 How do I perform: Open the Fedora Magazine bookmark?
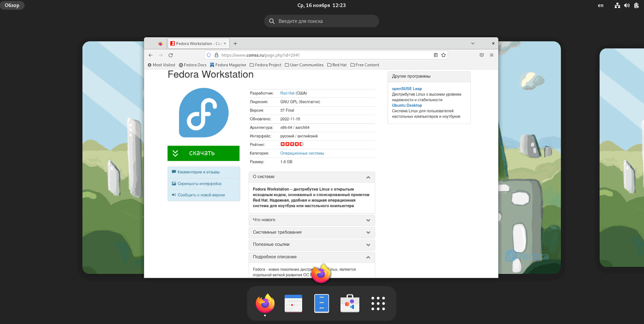228,65
